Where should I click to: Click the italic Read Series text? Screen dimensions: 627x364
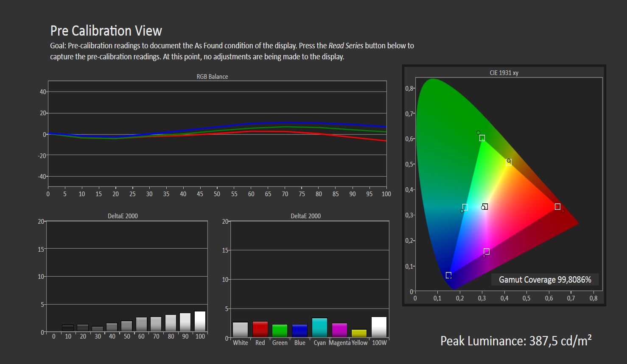click(x=346, y=46)
